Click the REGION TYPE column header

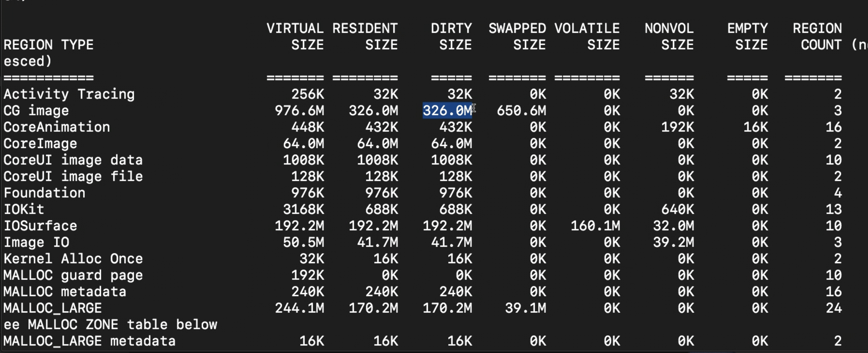coord(48,45)
